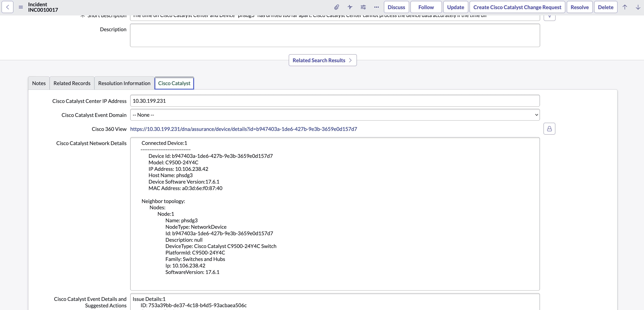Click the 'Host Name: phsdg3' line
644x310 pixels.
(x=171, y=175)
